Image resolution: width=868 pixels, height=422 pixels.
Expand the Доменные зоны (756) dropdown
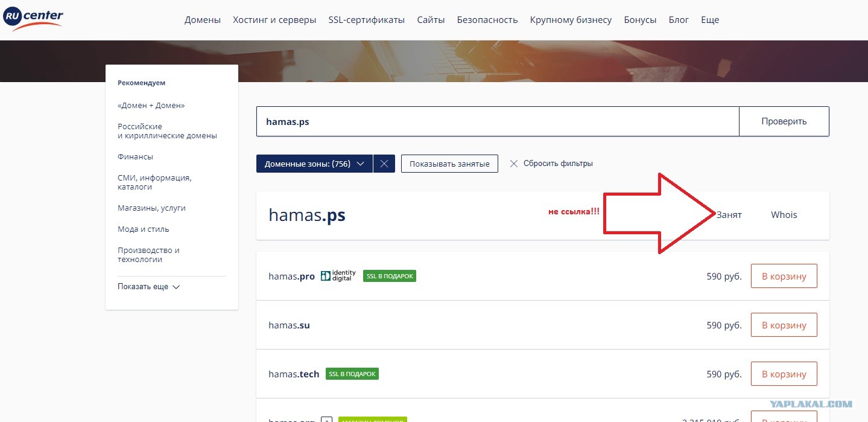314,164
